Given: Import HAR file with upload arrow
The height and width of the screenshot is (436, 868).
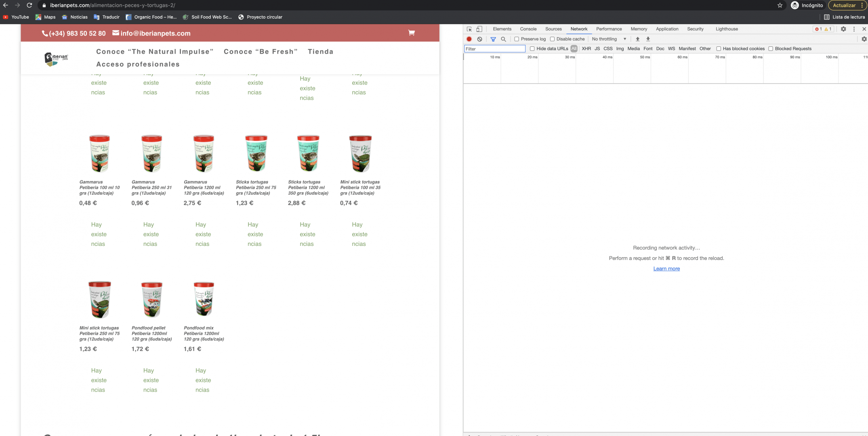Looking at the screenshot, I should tap(638, 39).
